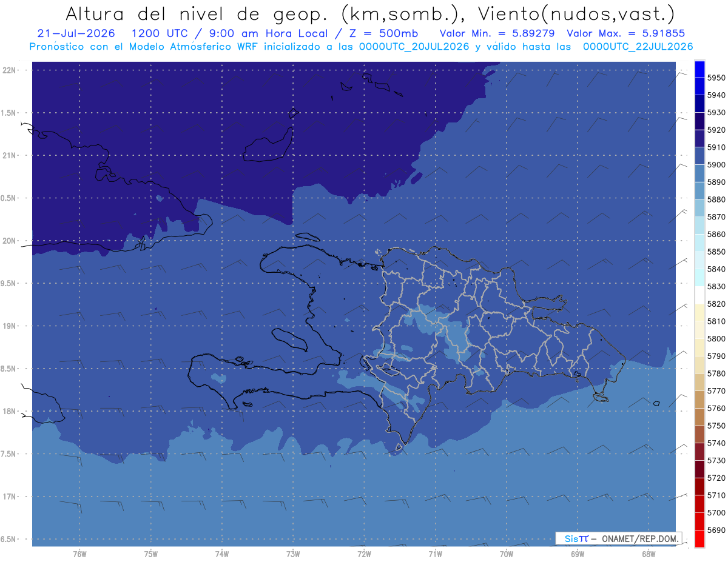The height and width of the screenshot is (562, 728).
Task: Click the 5890–5900 blue colorbar swatch
Action: point(699,173)
